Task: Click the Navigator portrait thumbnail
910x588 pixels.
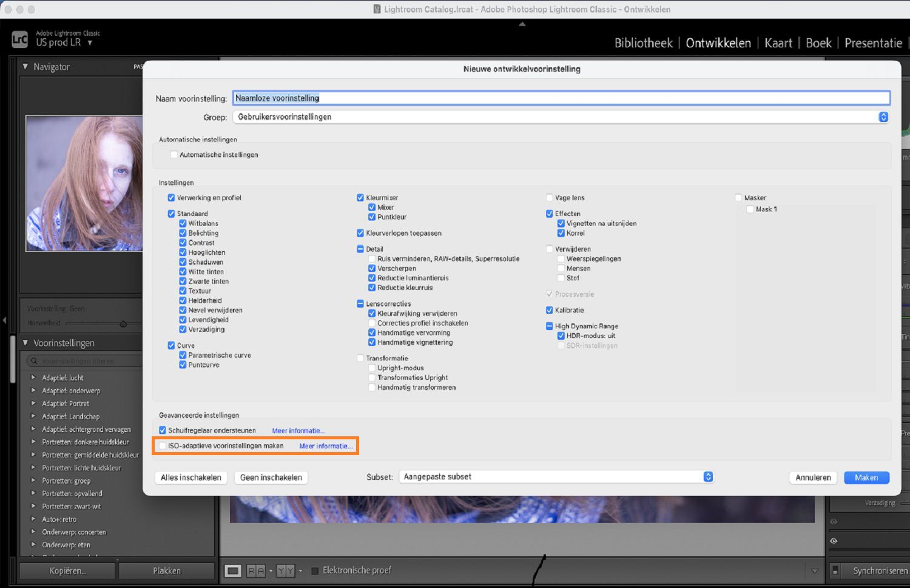Action: click(84, 183)
